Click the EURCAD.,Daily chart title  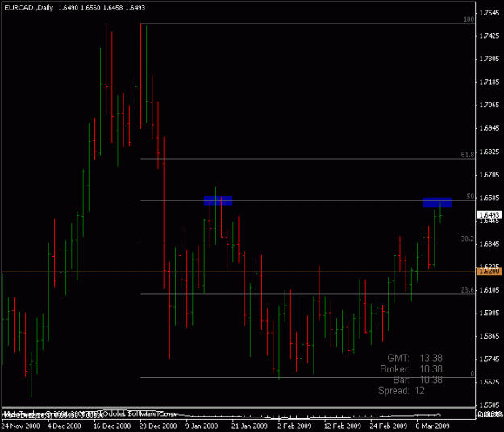click(28, 8)
